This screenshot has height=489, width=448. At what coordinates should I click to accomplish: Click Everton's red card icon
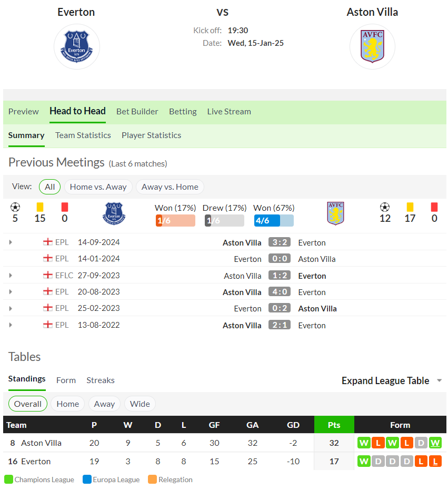pos(65,208)
